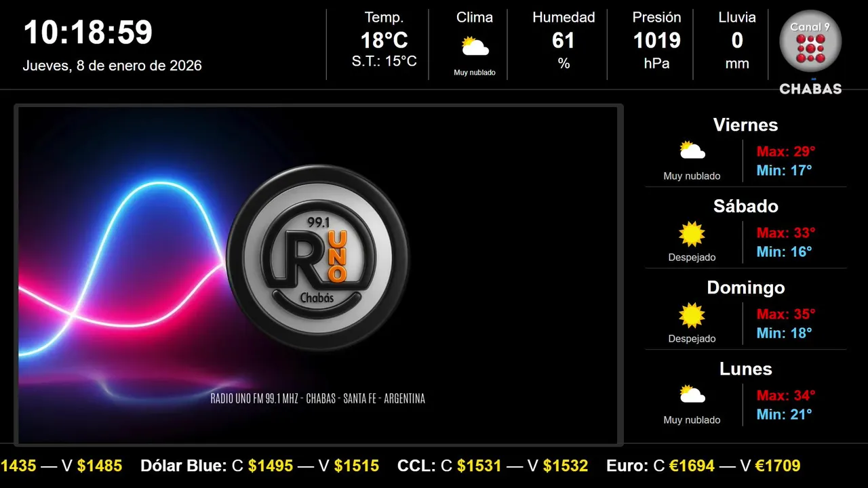Click the Viernes forecast heading

(746, 125)
